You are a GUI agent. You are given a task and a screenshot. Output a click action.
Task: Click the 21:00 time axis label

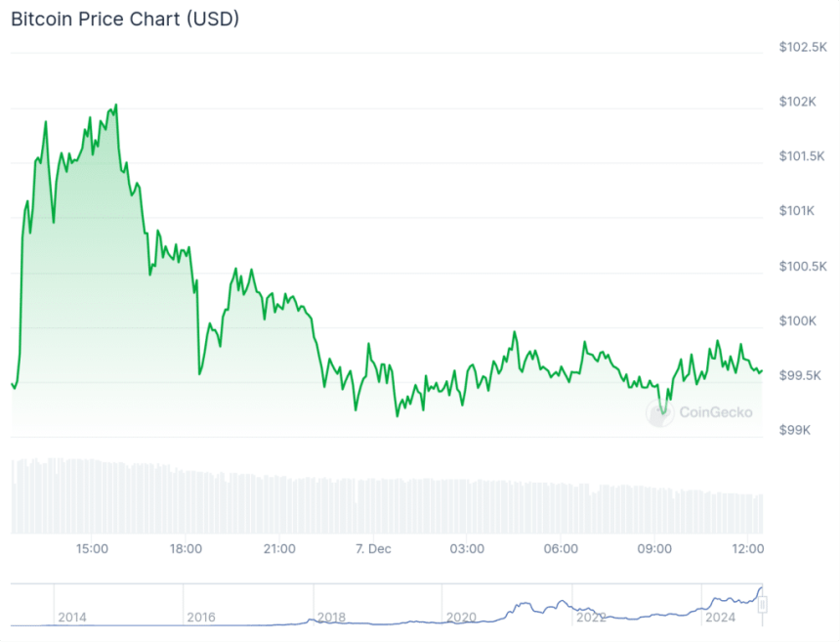coord(279,548)
